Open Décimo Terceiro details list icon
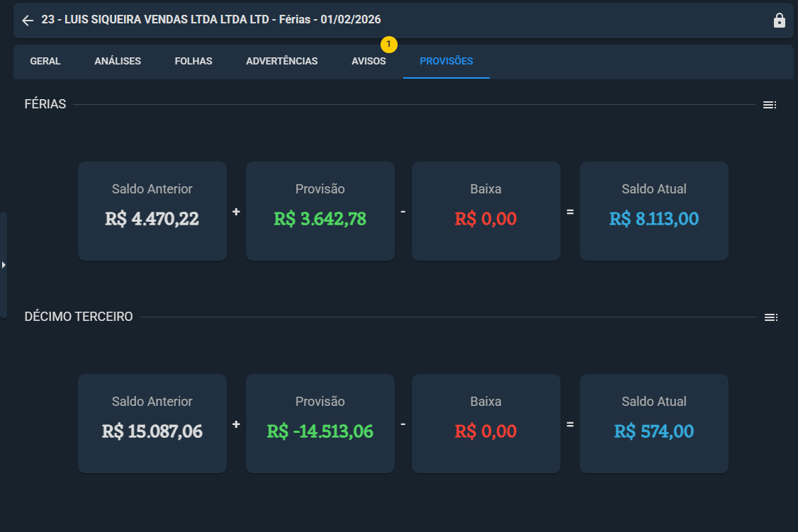 (770, 317)
